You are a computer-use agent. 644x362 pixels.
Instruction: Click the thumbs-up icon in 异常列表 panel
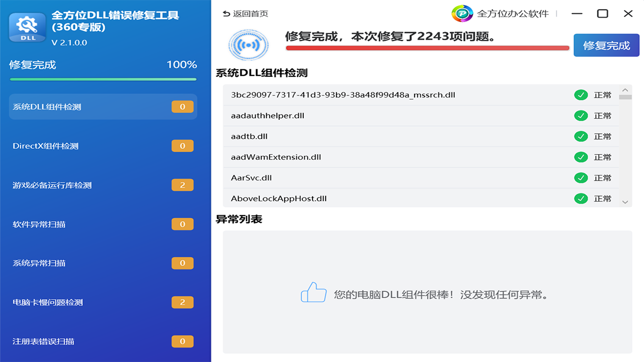click(x=313, y=294)
